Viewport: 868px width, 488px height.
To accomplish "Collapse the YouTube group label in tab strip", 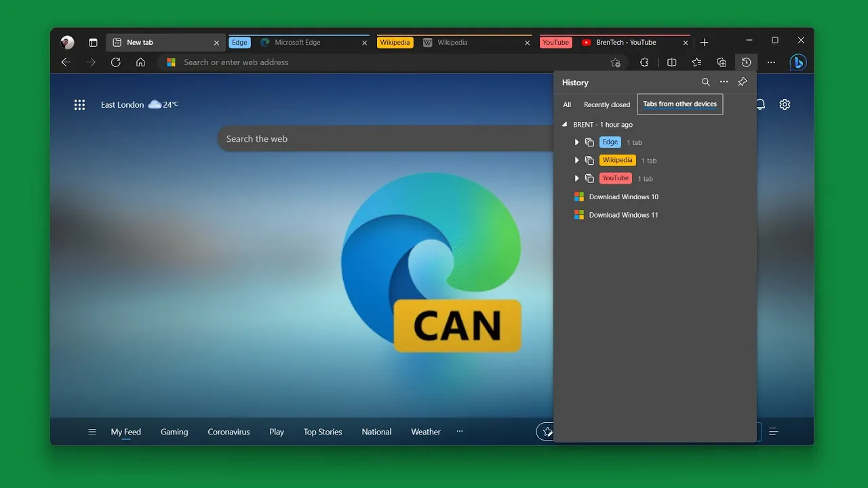I will click(555, 43).
